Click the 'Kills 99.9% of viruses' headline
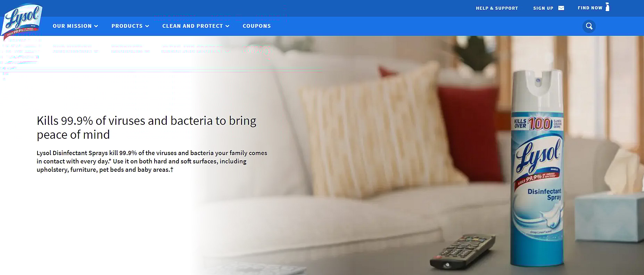 (x=146, y=128)
